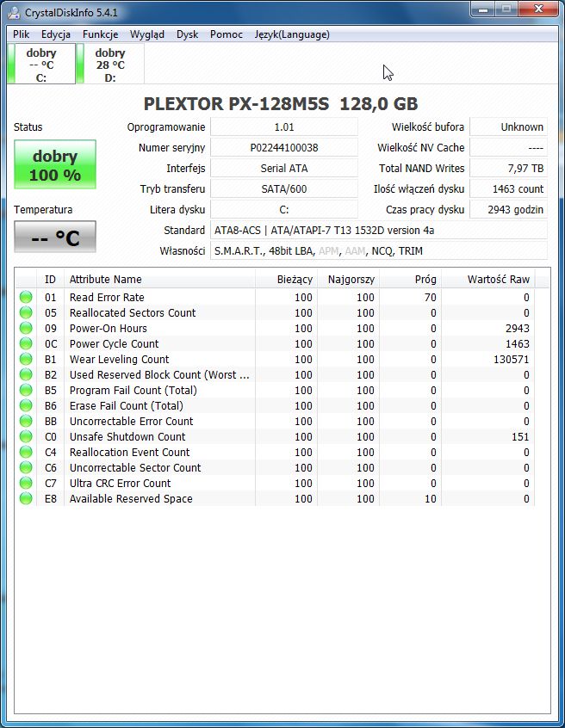Open the Pomoc menu
The image size is (565, 728).
pos(227,34)
